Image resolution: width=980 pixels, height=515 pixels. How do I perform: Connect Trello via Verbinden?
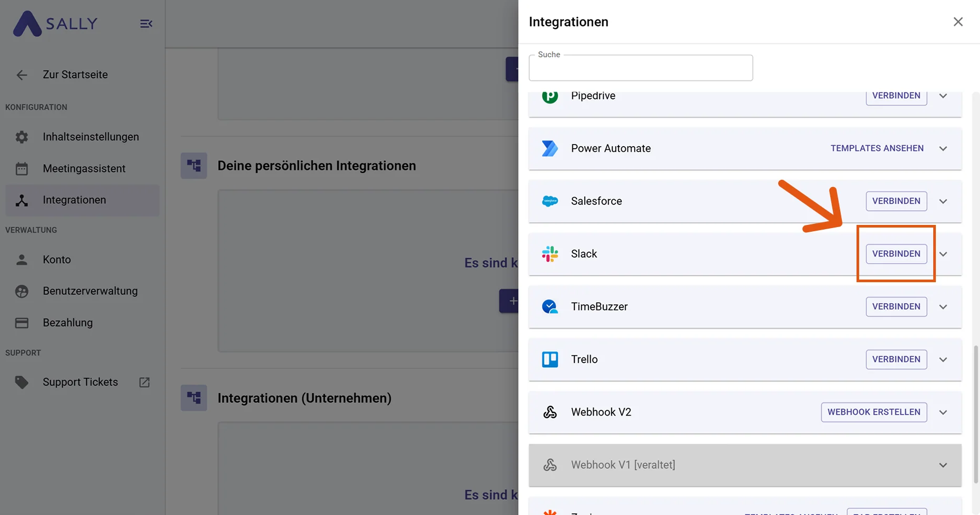point(896,359)
